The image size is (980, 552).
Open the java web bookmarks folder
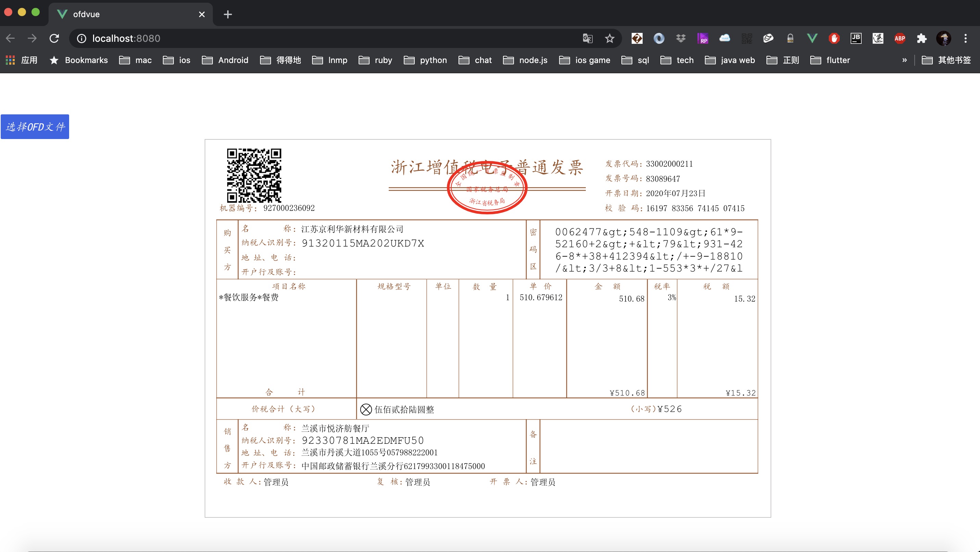click(x=730, y=60)
